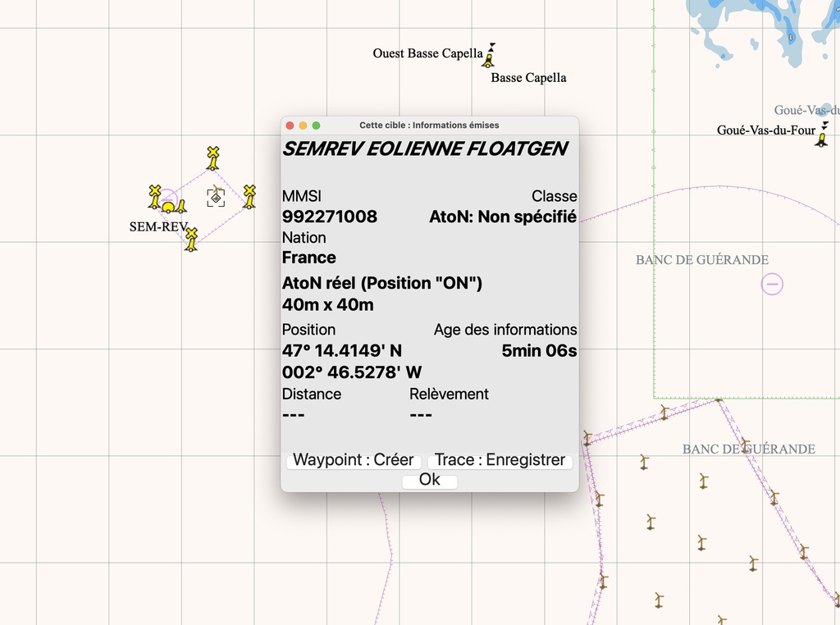The width and height of the screenshot is (840, 625).
Task: Minimize the Cette cible dialog
Action: coord(303,125)
